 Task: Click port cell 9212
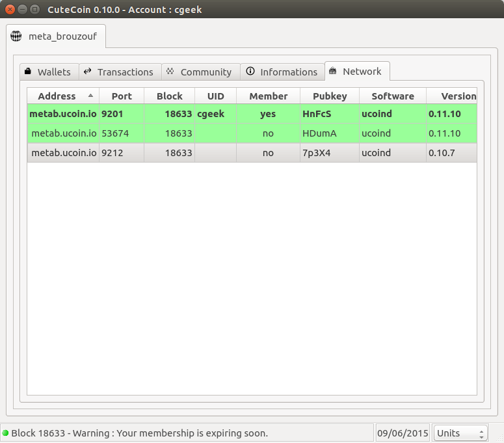[122, 153]
